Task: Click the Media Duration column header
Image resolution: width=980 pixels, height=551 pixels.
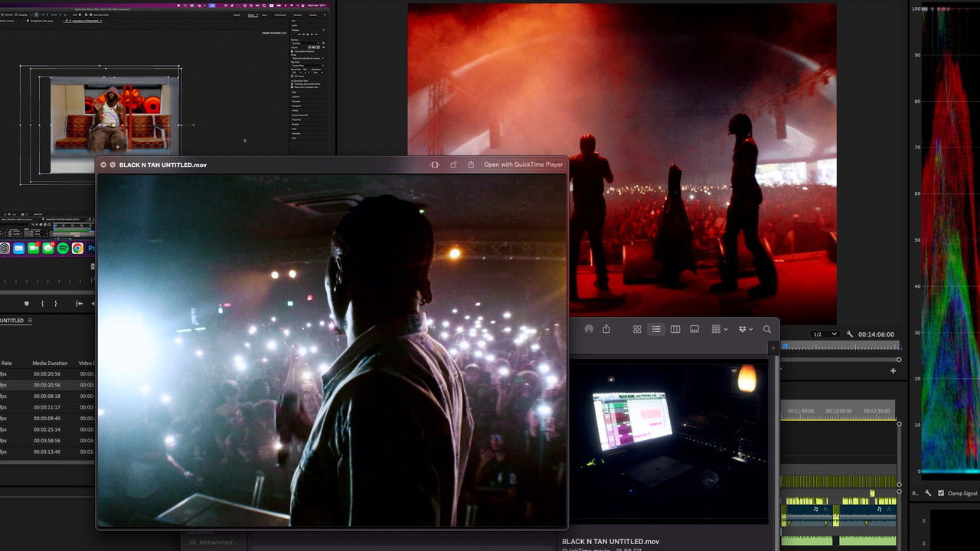Action: tap(50, 364)
